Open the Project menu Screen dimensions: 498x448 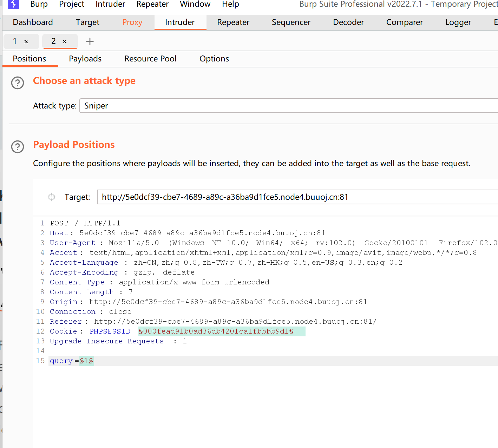[x=72, y=4]
